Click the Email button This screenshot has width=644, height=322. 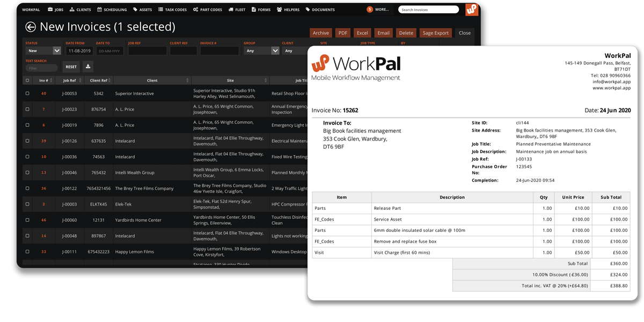pos(384,33)
